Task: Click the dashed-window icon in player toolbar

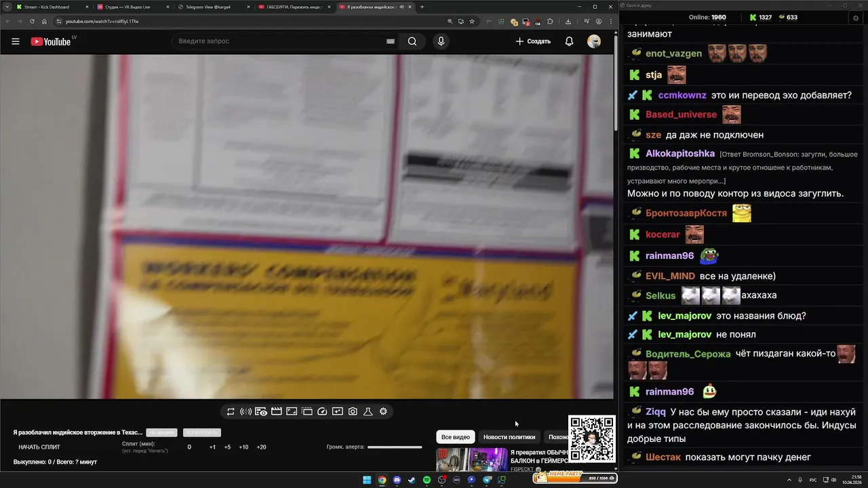Action: tap(307, 411)
